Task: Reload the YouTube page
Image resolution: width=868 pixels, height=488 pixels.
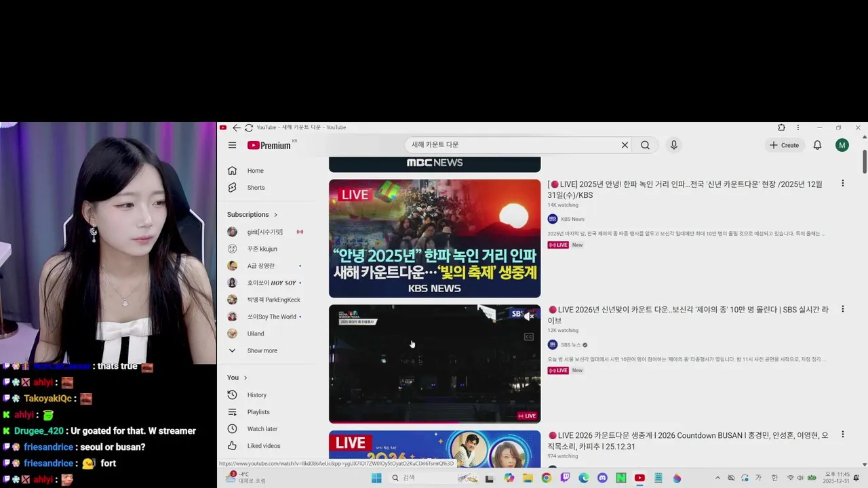Action: [x=249, y=127]
